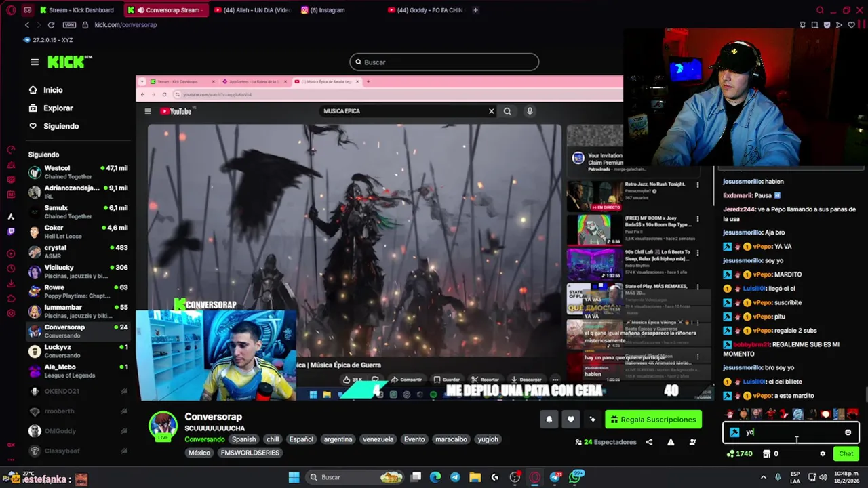This screenshot has height=488, width=868.
Task: Open Telegram from Windows taskbar
Action: pyautogui.click(x=455, y=477)
